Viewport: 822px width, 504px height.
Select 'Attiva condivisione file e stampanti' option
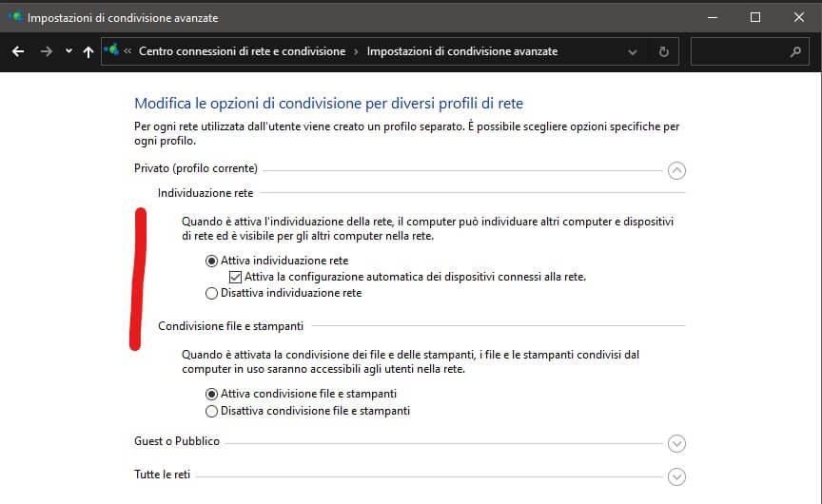click(211, 394)
